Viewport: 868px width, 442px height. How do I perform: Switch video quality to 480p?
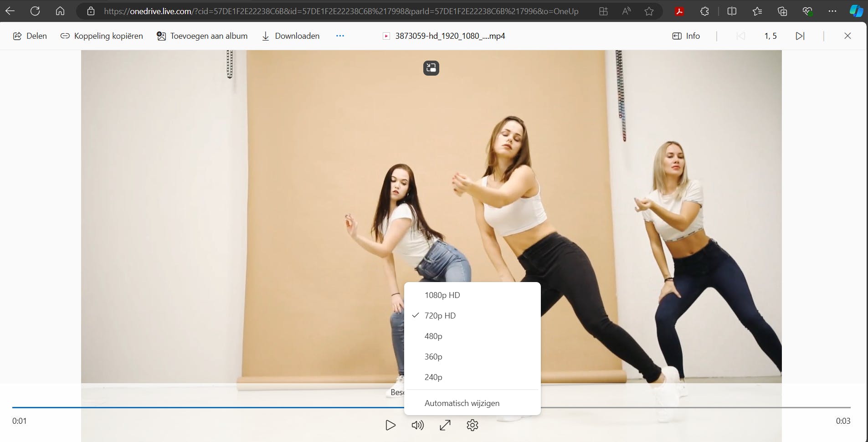473,336
